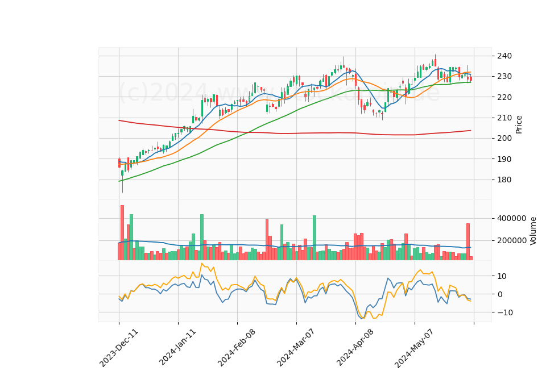
Task: Click the 0 oscillator axis value
Action: pos(500,294)
